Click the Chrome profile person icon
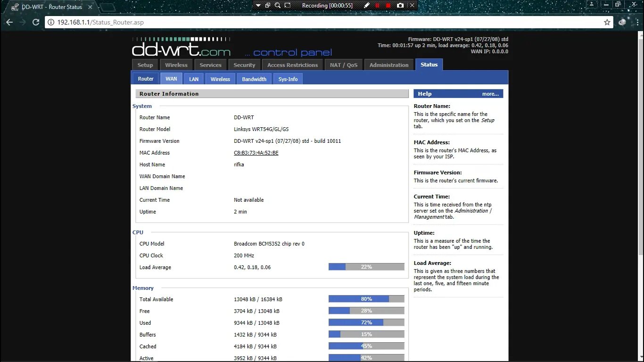 [593, 4]
